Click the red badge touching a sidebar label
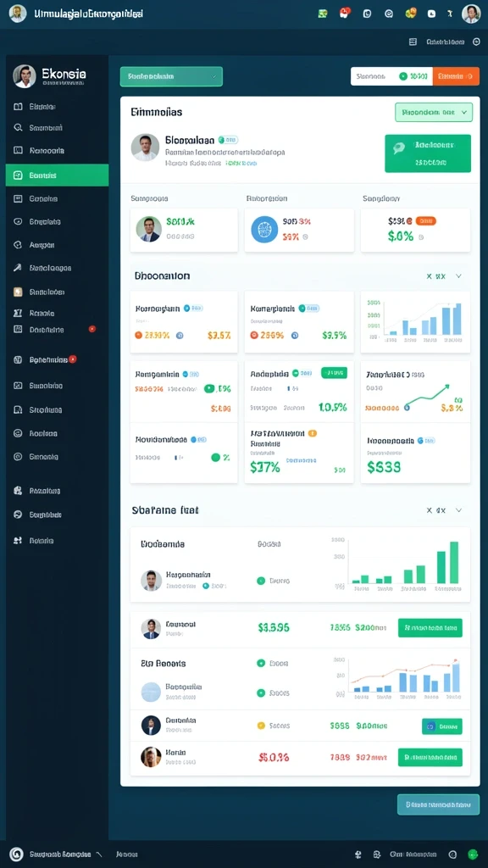 point(73,359)
